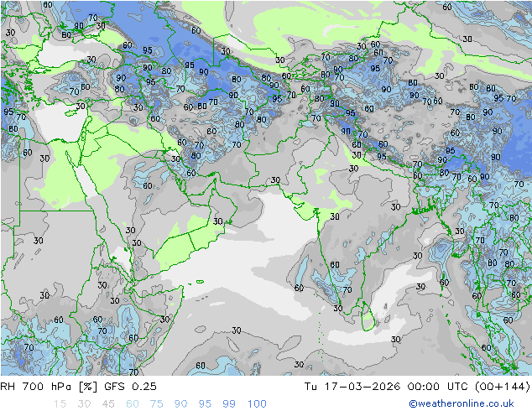
Task: Click the legend value 95 in color scale
Action: (x=205, y=404)
